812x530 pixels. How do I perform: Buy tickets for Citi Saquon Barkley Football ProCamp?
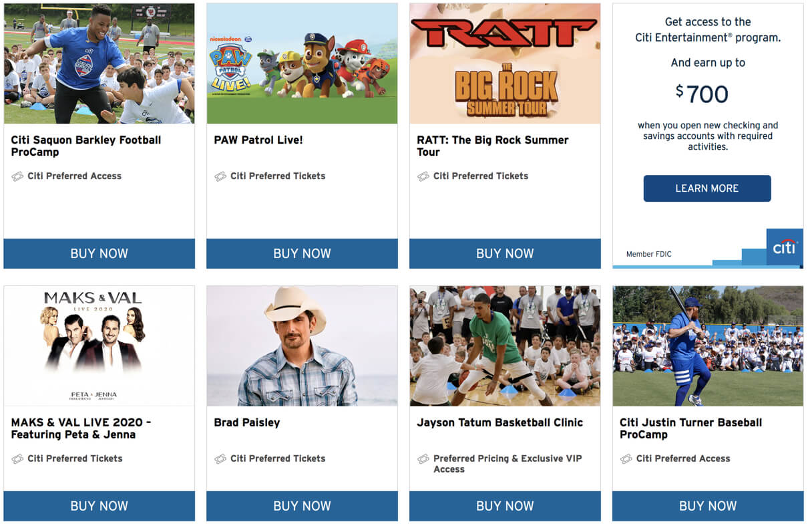(x=99, y=254)
